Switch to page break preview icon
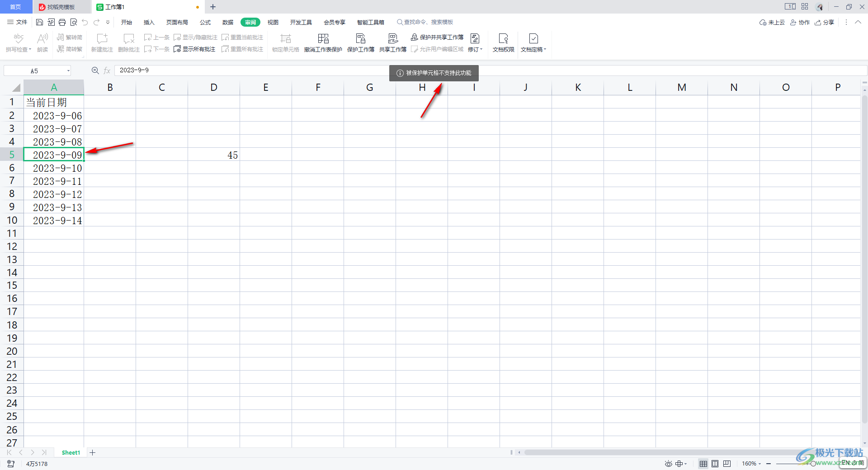The image size is (868, 470). click(x=727, y=464)
